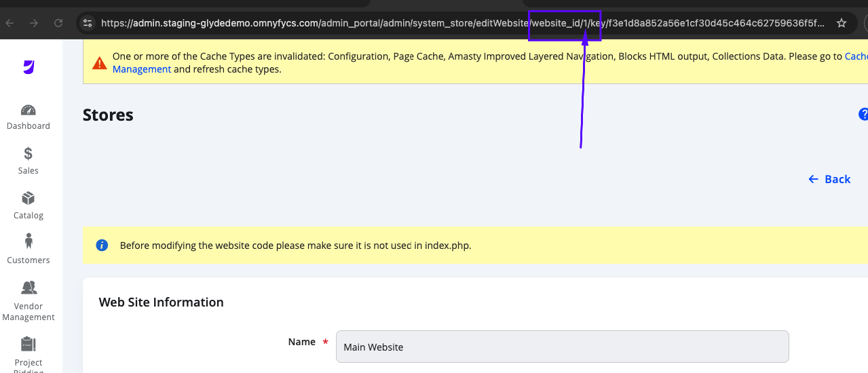This screenshot has height=373, width=868.
Task: Click into the Name input field
Action: click(x=562, y=347)
